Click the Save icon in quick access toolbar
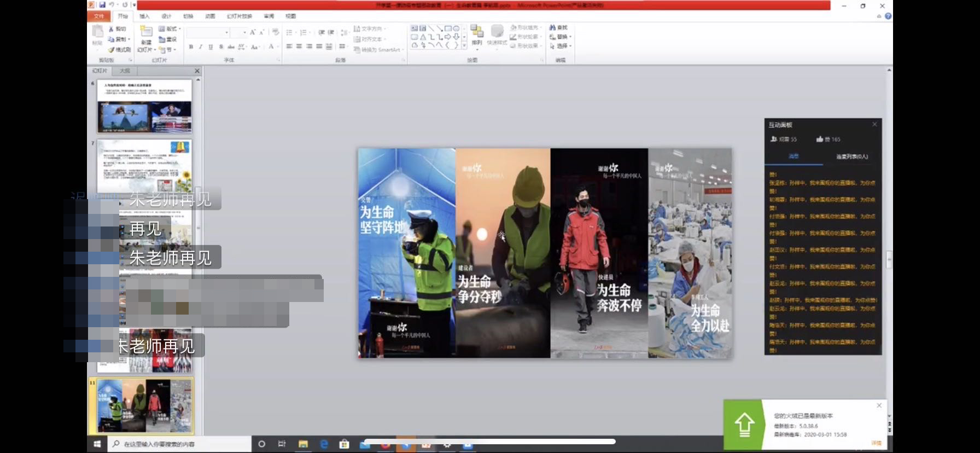The height and width of the screenshot is (453, 980). point(102,5)
